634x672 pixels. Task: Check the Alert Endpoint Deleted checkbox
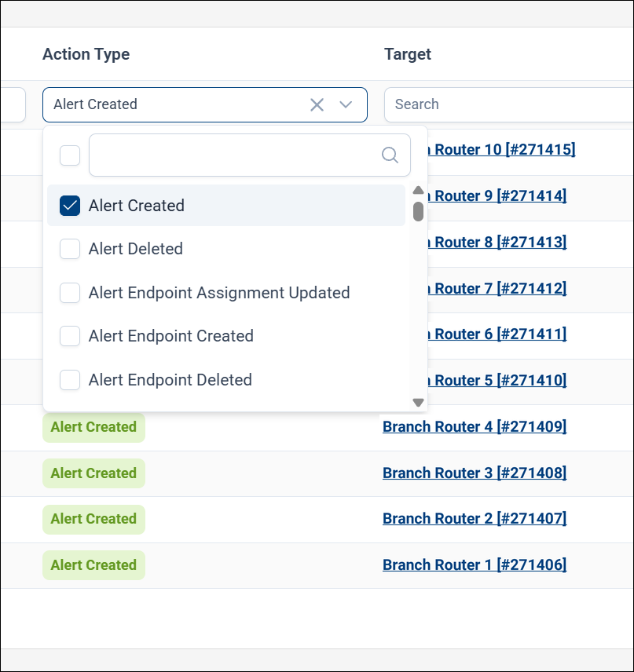(70, 380)
